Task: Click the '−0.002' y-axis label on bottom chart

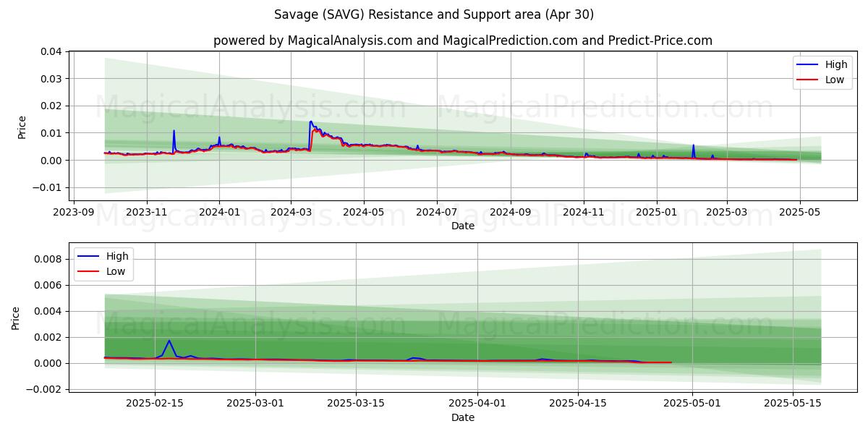Action: pyautogui.click(x=44, y=389)
